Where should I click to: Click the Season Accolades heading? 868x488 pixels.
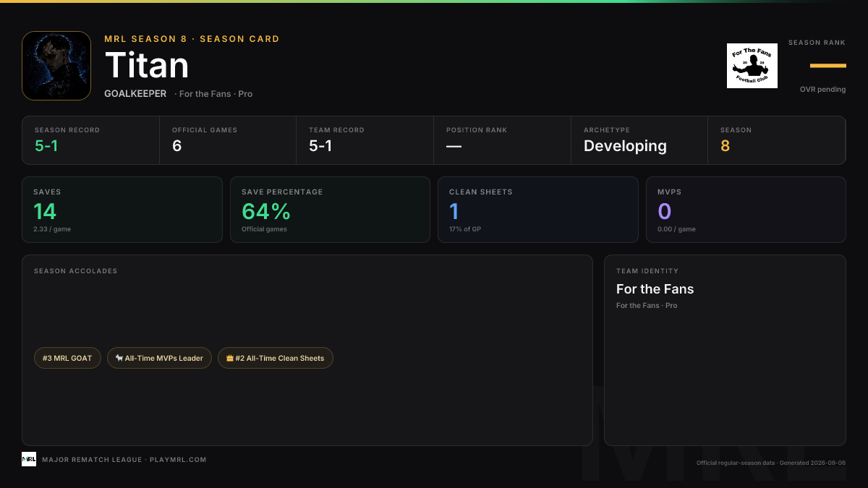pos(75,271)
